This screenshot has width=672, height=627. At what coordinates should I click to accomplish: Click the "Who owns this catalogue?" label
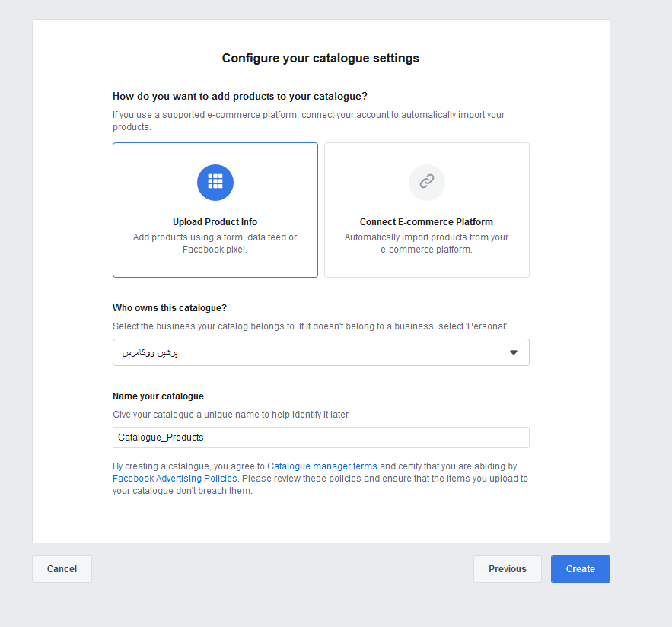tap(170, 308)
